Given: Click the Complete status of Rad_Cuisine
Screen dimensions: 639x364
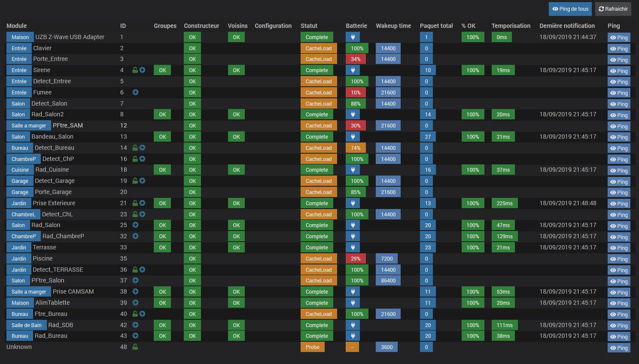Looking at the screenshot, I should click(317, 170).
